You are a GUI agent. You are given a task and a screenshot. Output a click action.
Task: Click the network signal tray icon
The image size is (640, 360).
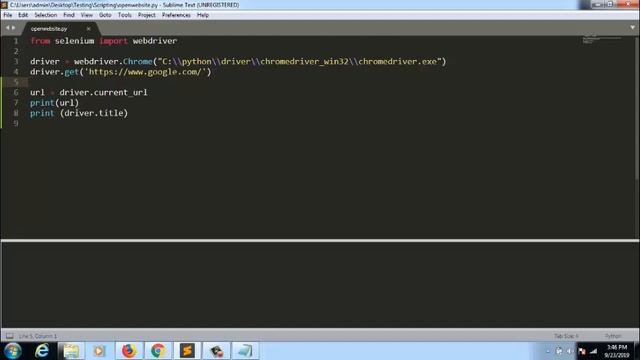click(593, 351)
